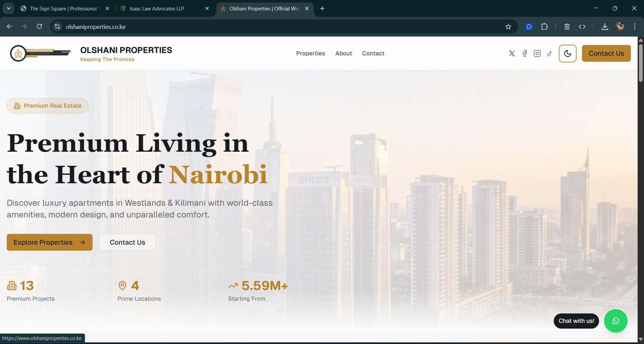Open the Contact nav item
This screenshot has height=344, width=644.
[373, 53]
